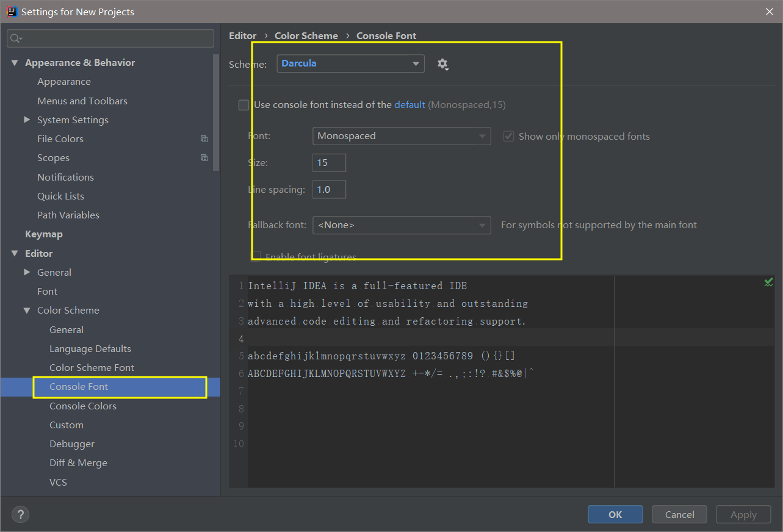
Task: Select Custom color scheme settings
Action: point(67,425)
